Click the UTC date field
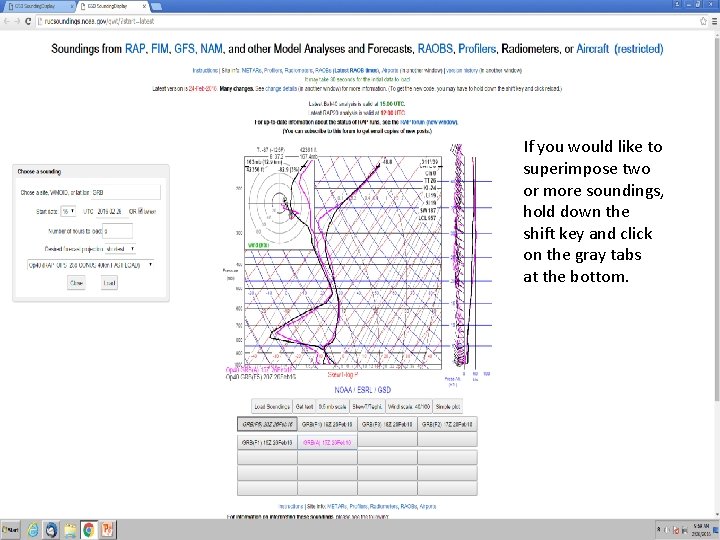Screen dimensions: 720x540 [110, 211]
